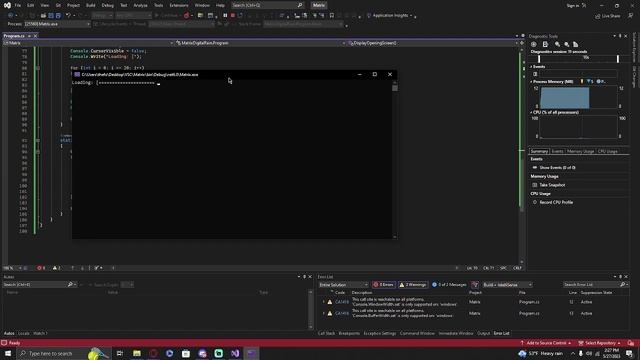Open the Build + IntelliSense dropdown
Image resolution: width=640 pixels, height=360 pixels.
pyautogui.click(x=507, y=284)
